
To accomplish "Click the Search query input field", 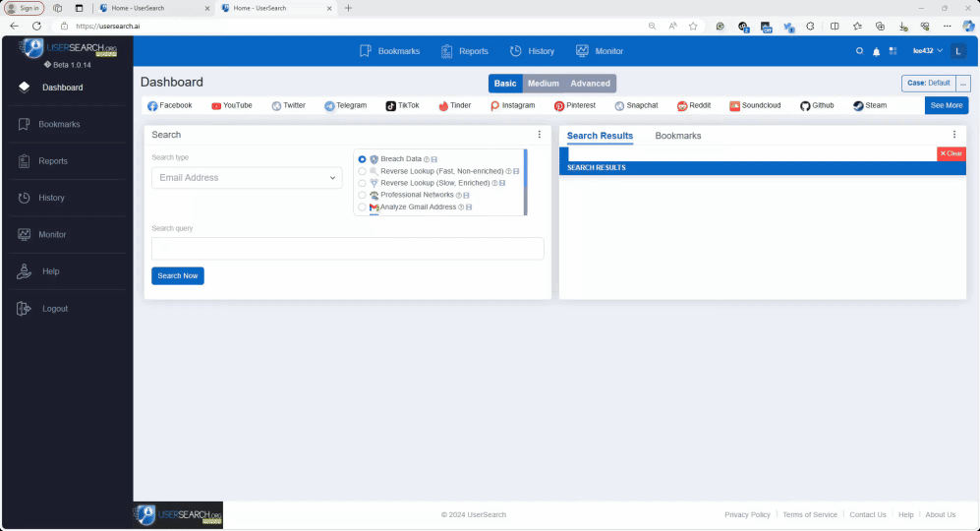I will (x=347, y=249).
